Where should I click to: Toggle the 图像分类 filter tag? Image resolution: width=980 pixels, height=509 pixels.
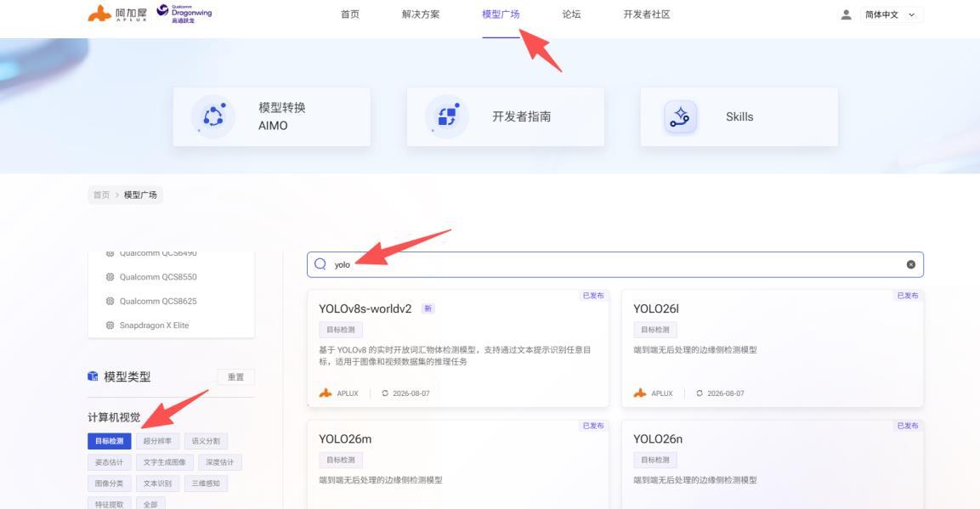(110, 484)
